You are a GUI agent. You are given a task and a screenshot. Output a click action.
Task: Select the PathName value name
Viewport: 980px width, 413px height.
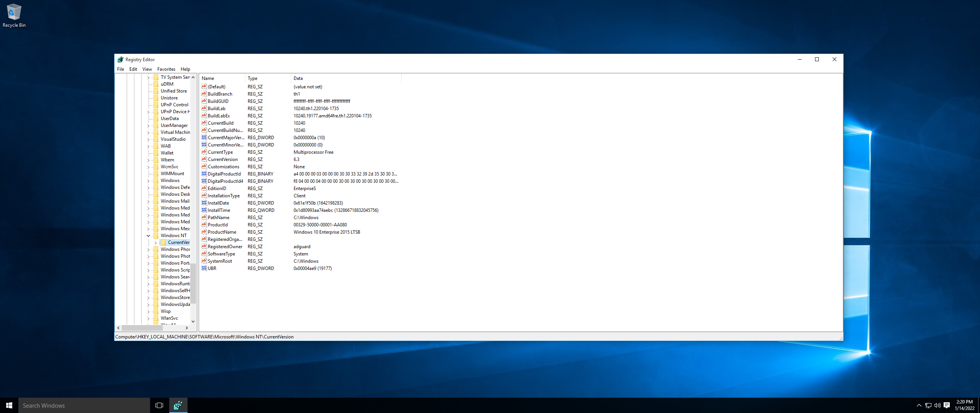219,217
